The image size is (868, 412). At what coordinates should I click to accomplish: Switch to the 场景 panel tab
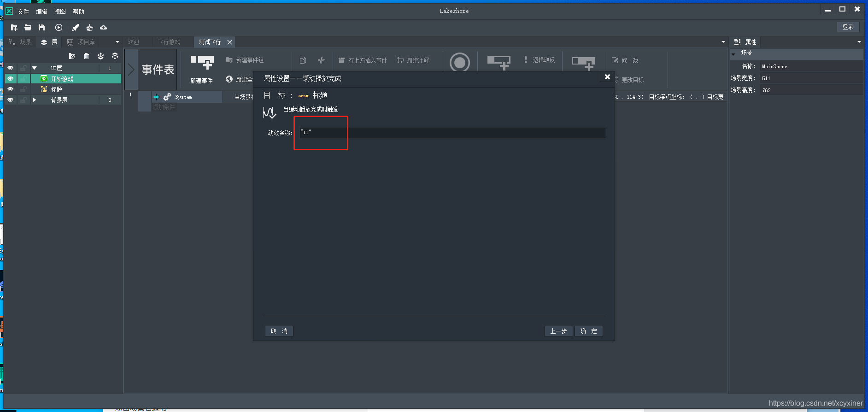coord(20,42)
